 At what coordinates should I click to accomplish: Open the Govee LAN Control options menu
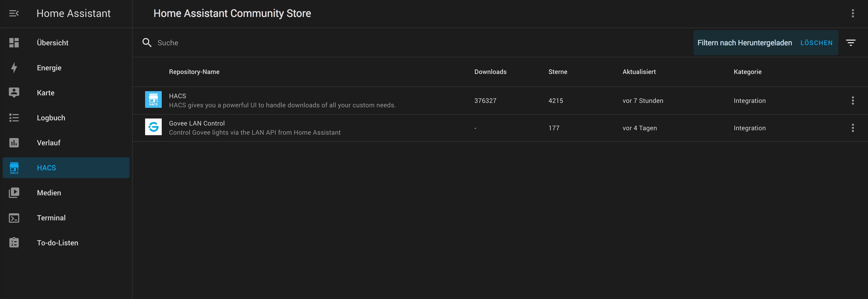tap(852, 128)
